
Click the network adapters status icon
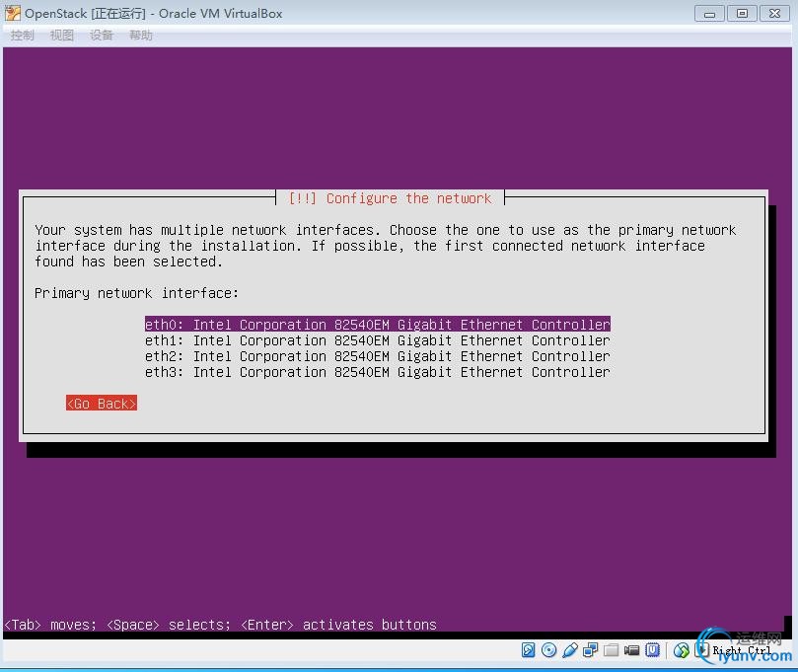point(590,650)
